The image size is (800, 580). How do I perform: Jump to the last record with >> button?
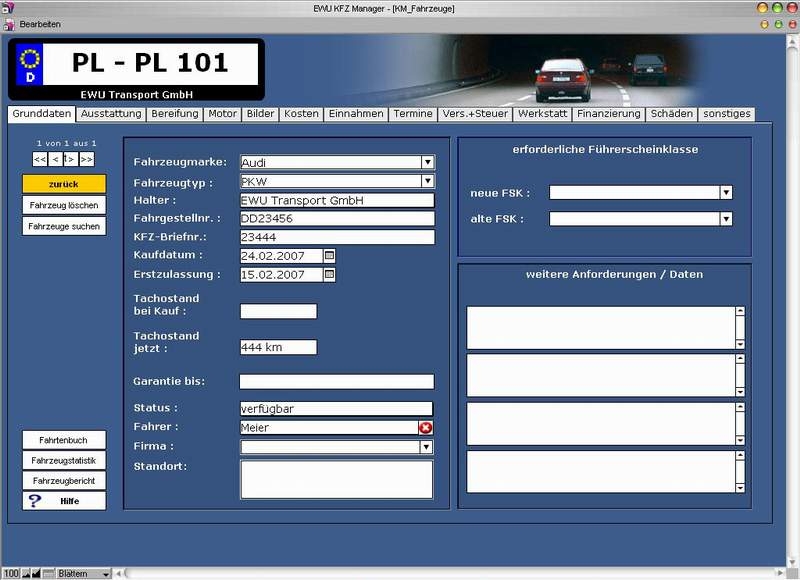(x=87, y=159)
